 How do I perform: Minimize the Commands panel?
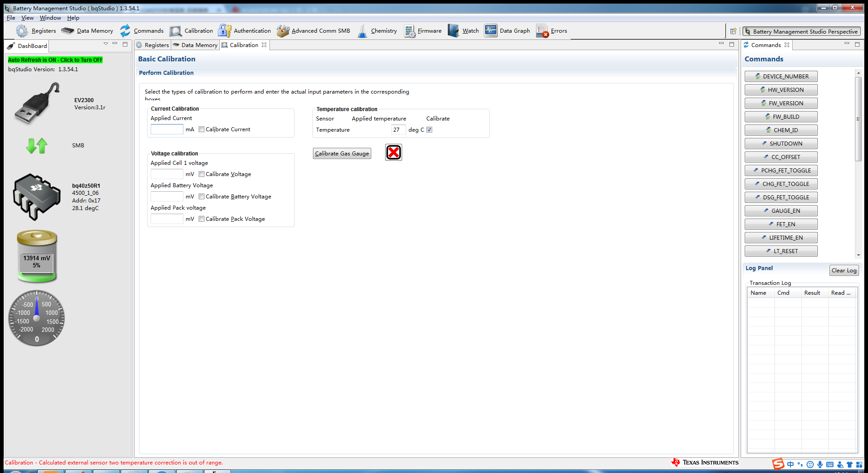[847, 44]
